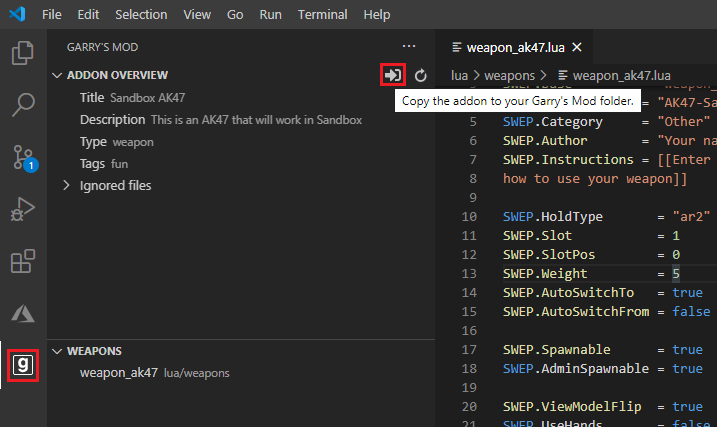Click SWEP.Instructions on line 7
The width and height of the screenshot is (717, 427).
568,160
